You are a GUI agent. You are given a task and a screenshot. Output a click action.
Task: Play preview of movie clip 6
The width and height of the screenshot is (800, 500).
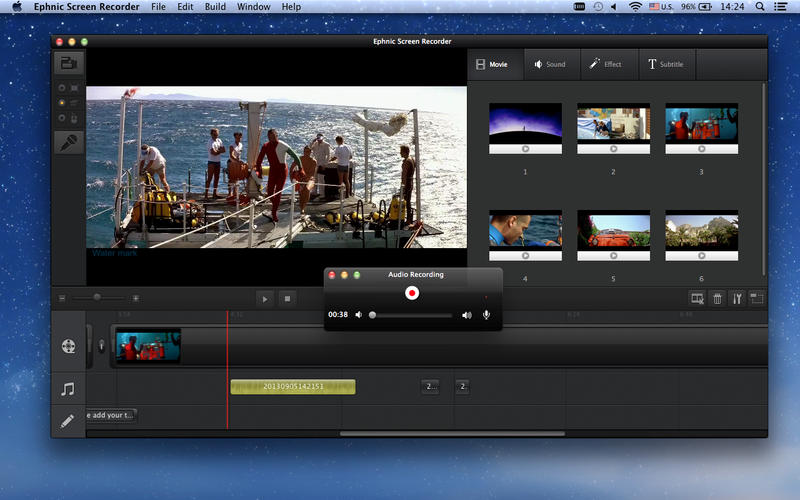[702, 256]
